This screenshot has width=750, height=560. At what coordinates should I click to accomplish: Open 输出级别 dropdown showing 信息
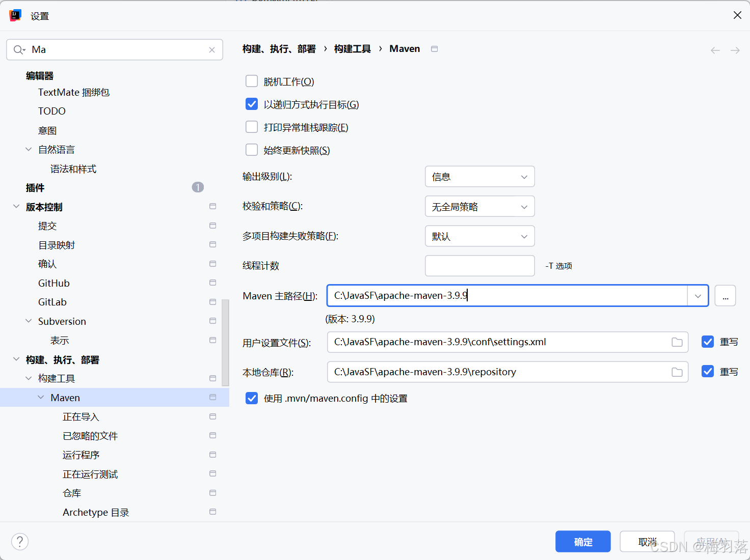pyautogui.click(x=480, y=177)
